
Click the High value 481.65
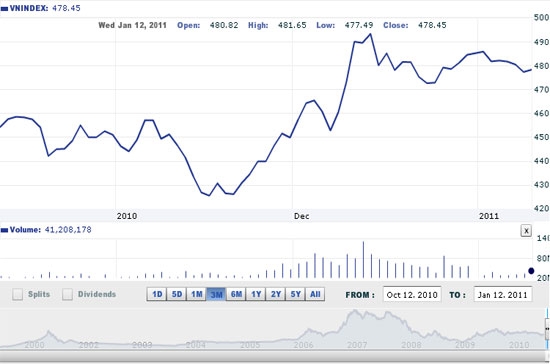tap(292, 25)
